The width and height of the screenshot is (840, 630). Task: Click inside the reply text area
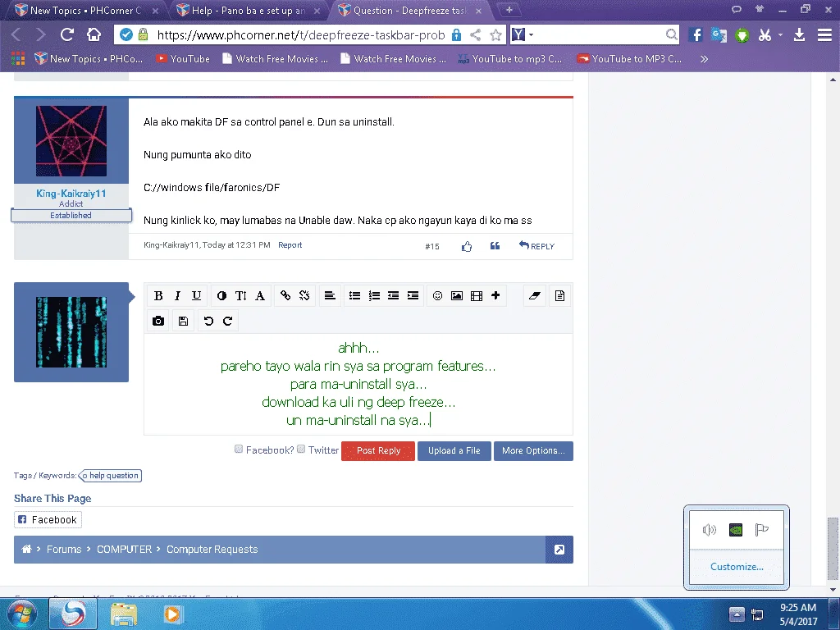click(358, 384)
